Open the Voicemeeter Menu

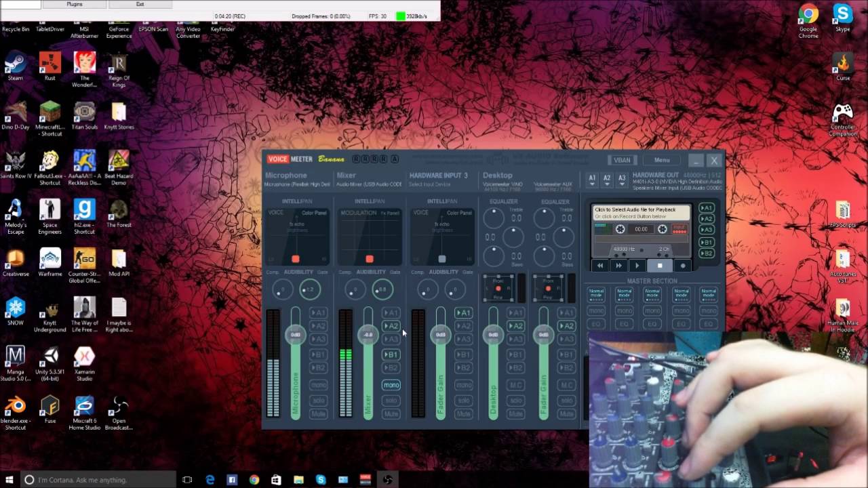(x=662, y=160)
